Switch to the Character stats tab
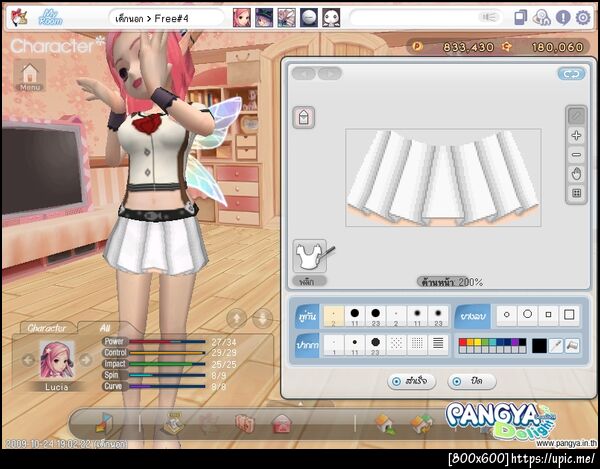 (x=46, y=328)
